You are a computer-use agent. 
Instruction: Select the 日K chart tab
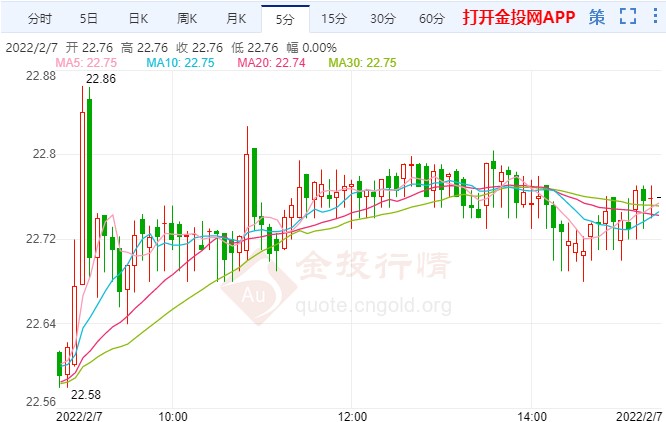click(x=138, y=19)
